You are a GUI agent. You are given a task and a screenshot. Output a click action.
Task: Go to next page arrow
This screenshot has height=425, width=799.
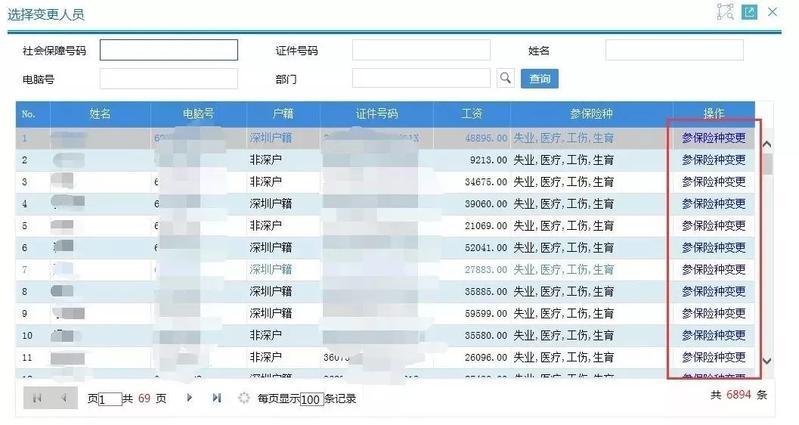[x=189, y=397]
